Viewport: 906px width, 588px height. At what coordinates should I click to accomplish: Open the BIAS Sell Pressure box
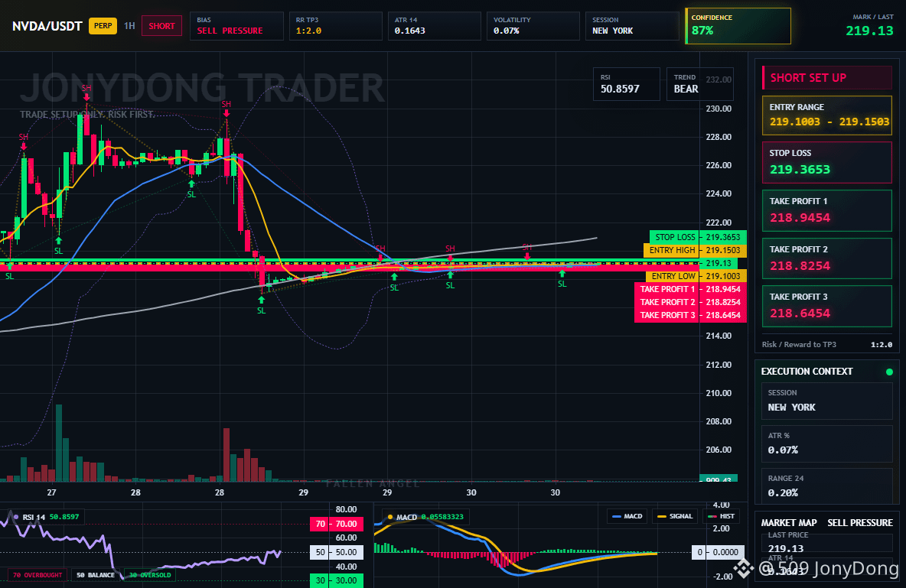pos(236,26)
